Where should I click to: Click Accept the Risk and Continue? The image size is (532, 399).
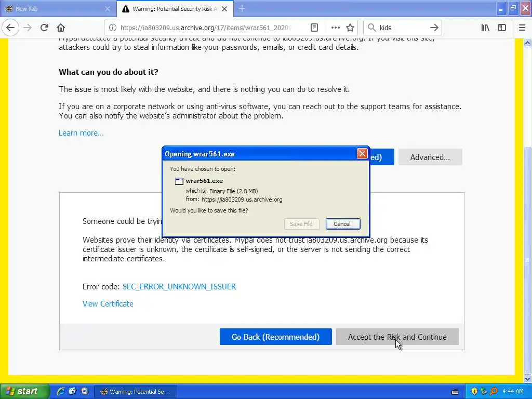point(397,337)
